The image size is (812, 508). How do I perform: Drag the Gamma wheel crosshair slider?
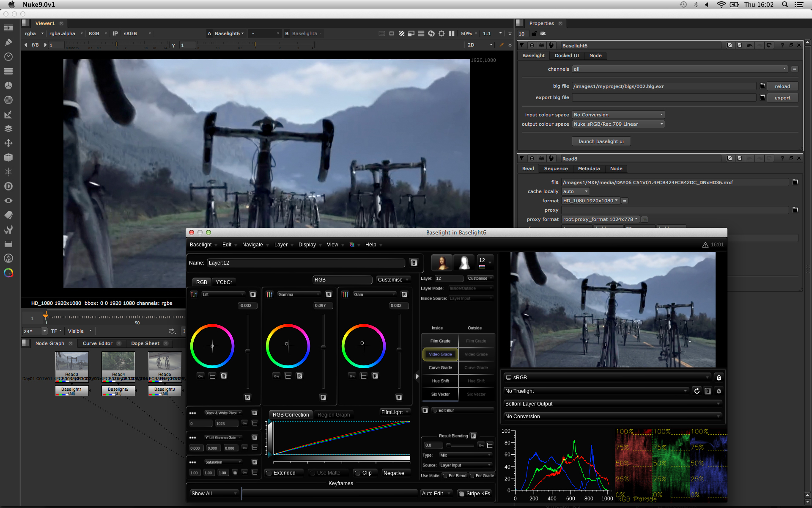click(287, 346)
